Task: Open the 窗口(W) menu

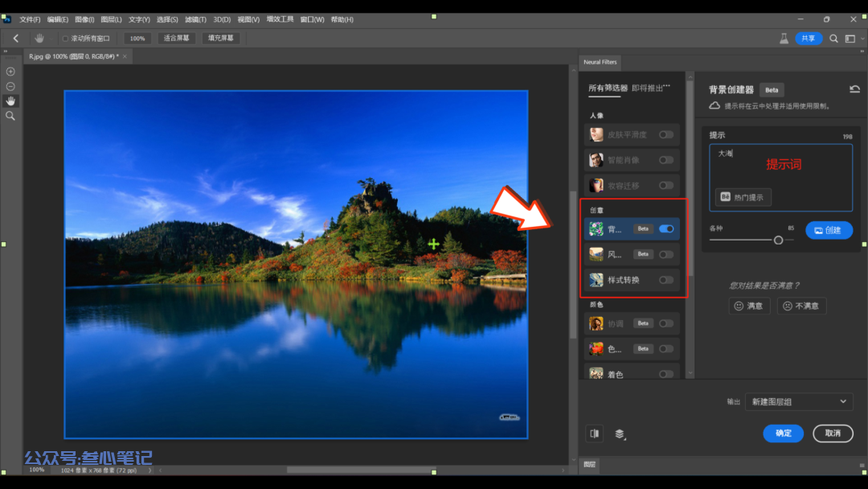Action: coord(312,19)
